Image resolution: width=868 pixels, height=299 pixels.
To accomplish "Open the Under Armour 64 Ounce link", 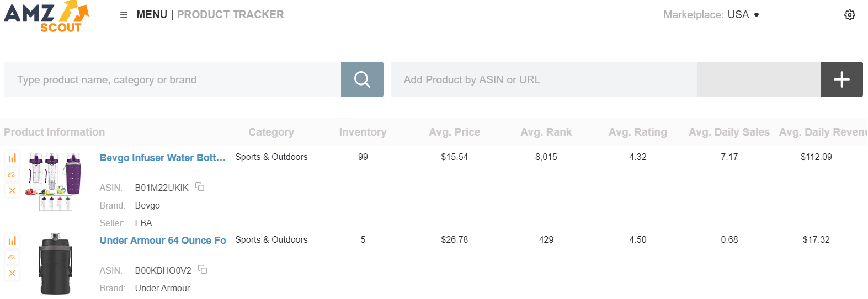I will [x=162, y=241].
